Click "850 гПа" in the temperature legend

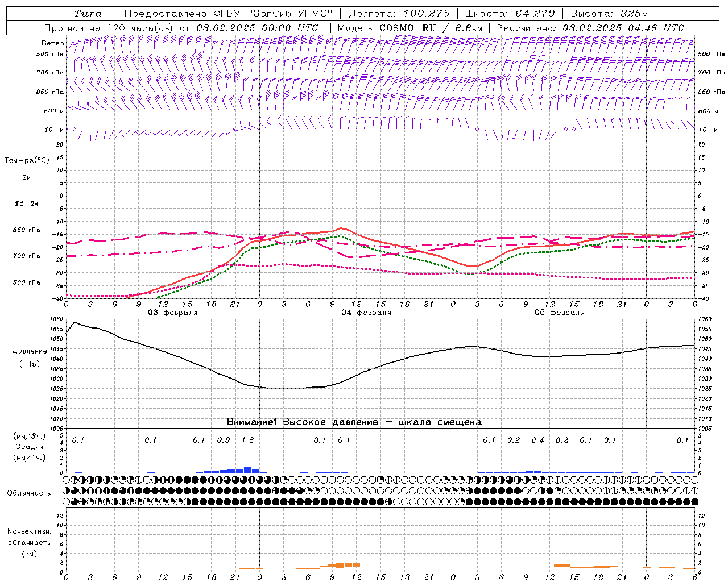point(27,230)
